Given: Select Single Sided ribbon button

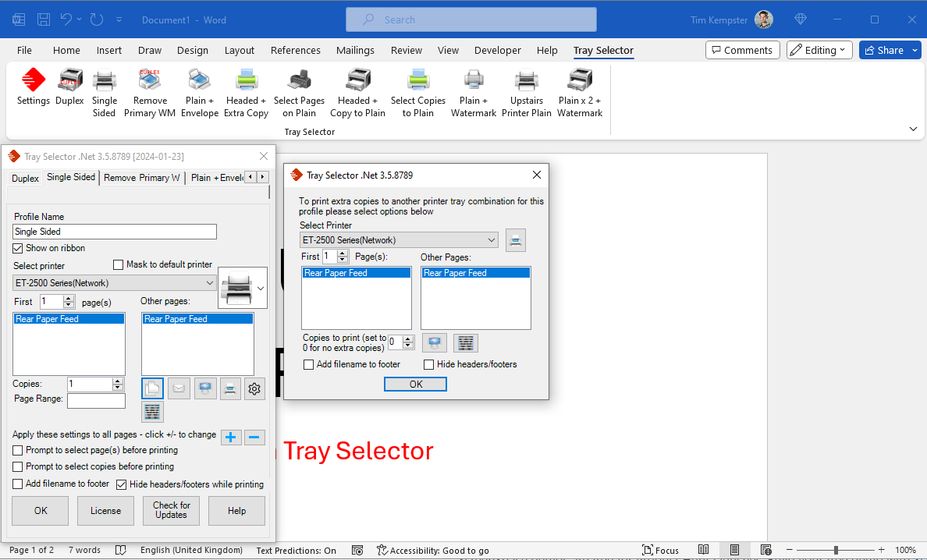Looking at the screenshot, I should (x=104, y=94).
